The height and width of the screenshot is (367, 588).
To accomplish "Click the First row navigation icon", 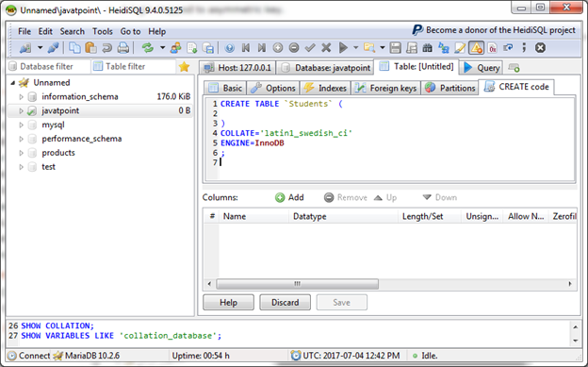I will click(x=246, y=48).
